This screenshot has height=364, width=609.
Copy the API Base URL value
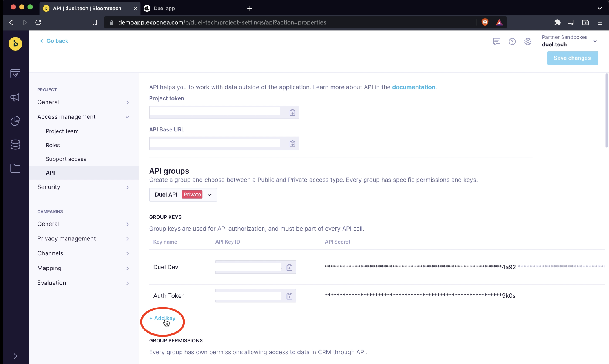point(292,144)
